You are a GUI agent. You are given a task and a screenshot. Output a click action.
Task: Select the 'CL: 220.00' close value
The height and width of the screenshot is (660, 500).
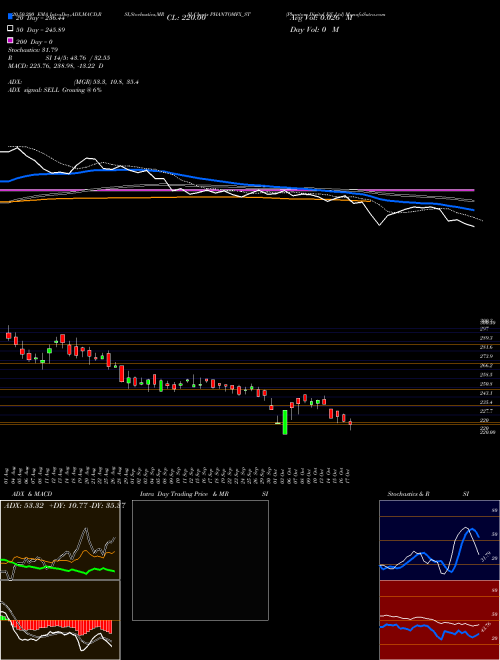[186, 18]
